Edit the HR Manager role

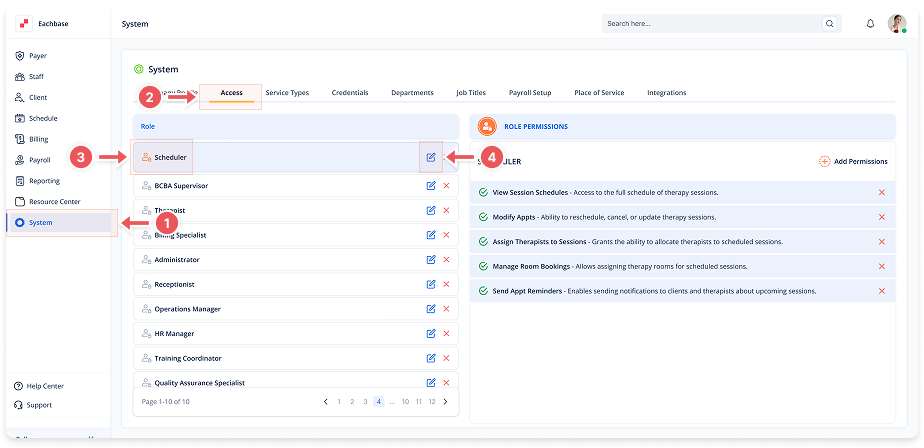pos(431,334)
